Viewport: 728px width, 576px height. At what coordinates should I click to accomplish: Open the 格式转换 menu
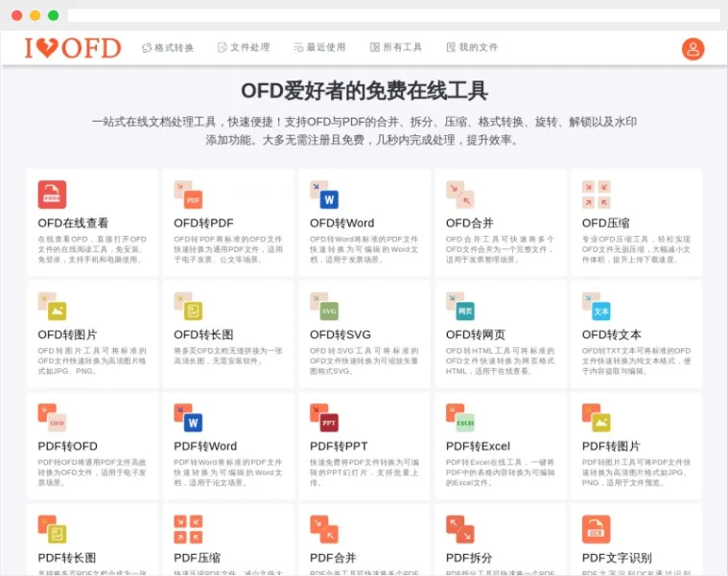point(168,47)
